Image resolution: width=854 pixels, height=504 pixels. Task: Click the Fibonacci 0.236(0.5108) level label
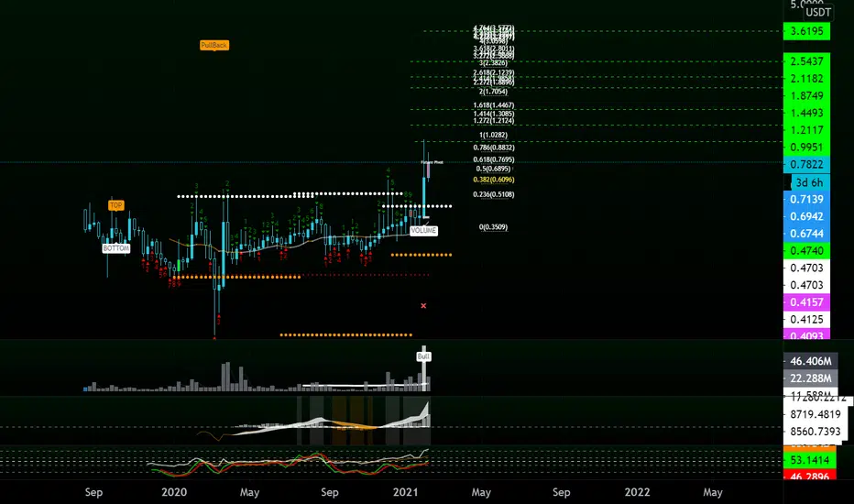coord(494,194)
